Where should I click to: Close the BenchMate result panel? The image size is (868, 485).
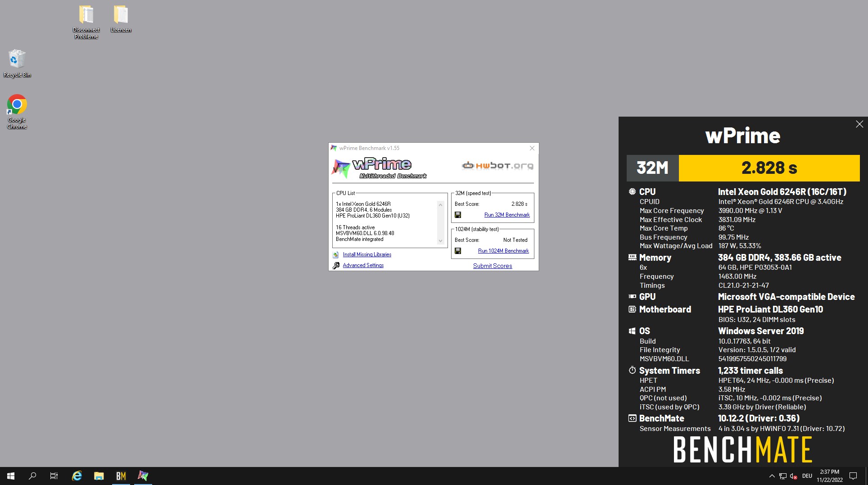pyautogui.click(x=859, y=124)
